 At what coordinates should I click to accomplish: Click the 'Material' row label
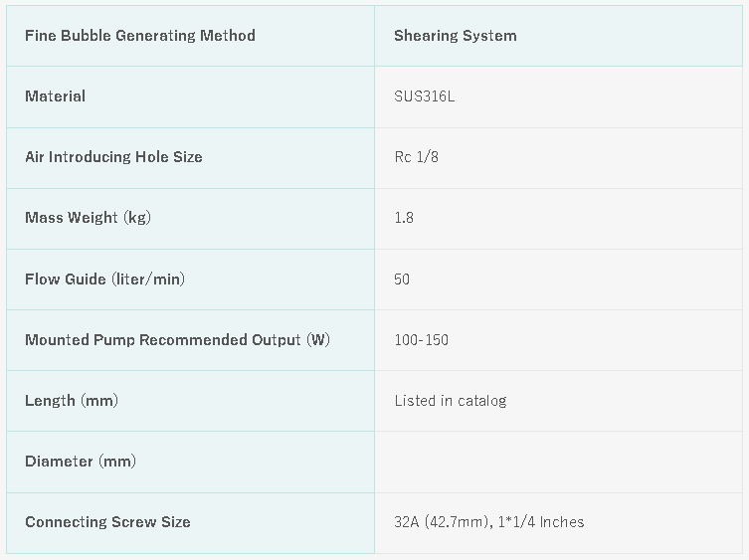[56, 96]
